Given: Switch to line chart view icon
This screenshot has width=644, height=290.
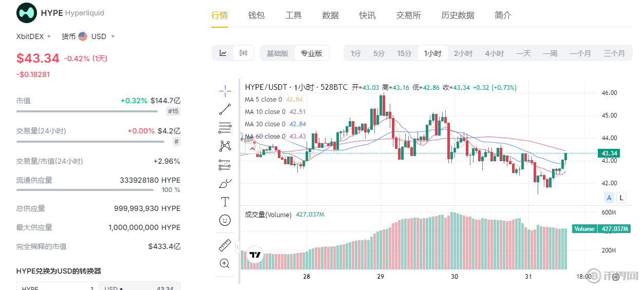Looking at the screenshot, I should pyautogui.click(x=223, y=53).
